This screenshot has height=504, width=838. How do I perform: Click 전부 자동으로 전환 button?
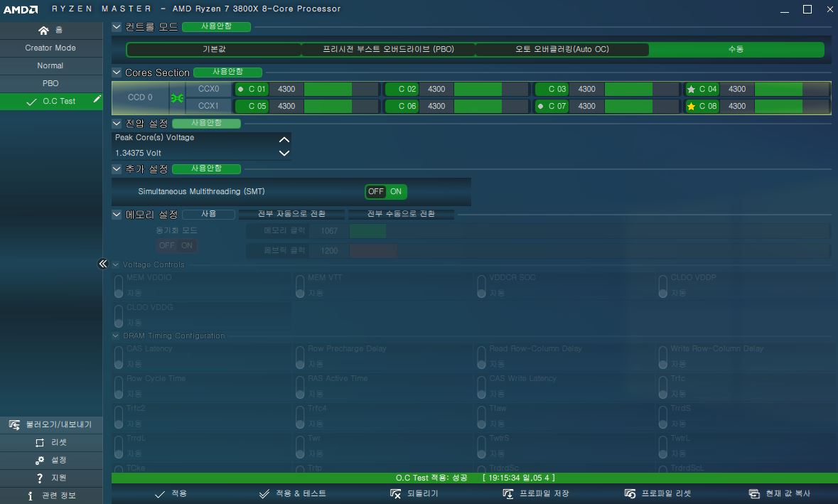coord(291,214)
